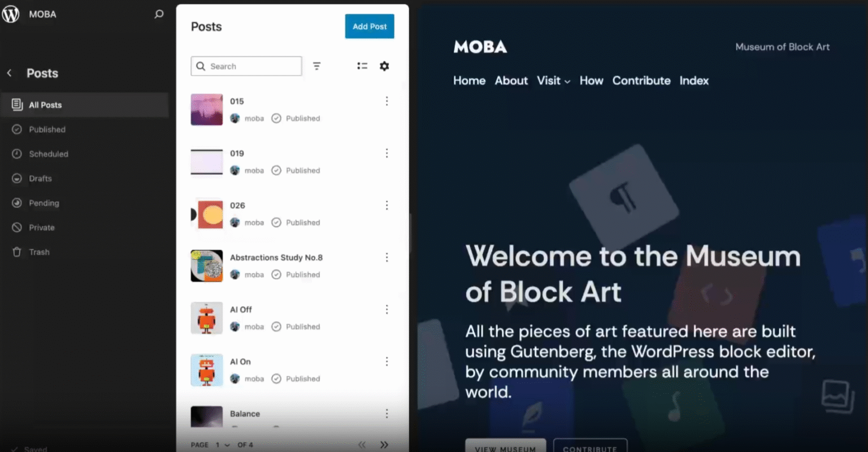
Task: Open actions menu for Balance post
Action: click(387, 414)
